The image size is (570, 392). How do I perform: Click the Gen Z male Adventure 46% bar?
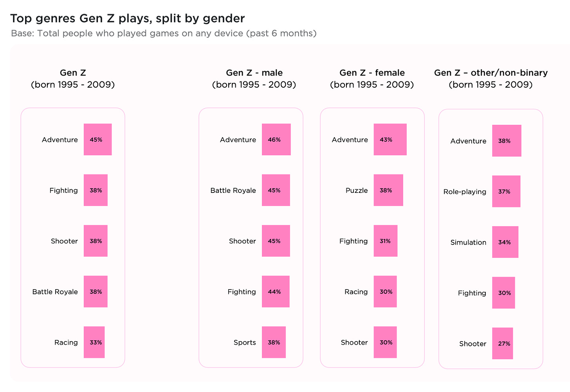click(276, 140)
